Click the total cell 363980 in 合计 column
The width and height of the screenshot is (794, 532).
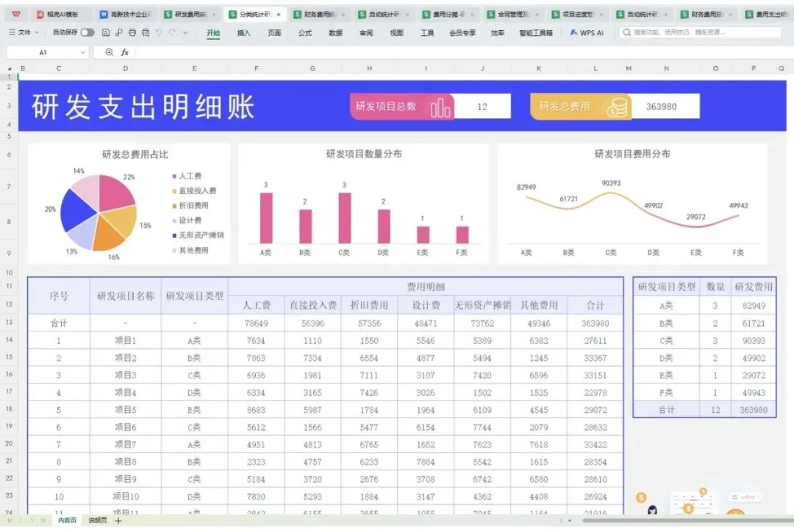595,323
